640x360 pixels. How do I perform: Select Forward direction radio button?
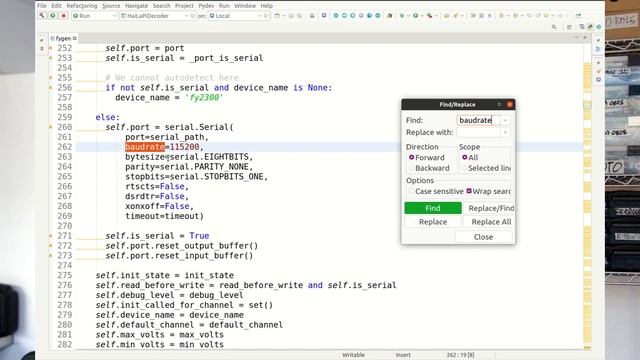pos(411,157)
